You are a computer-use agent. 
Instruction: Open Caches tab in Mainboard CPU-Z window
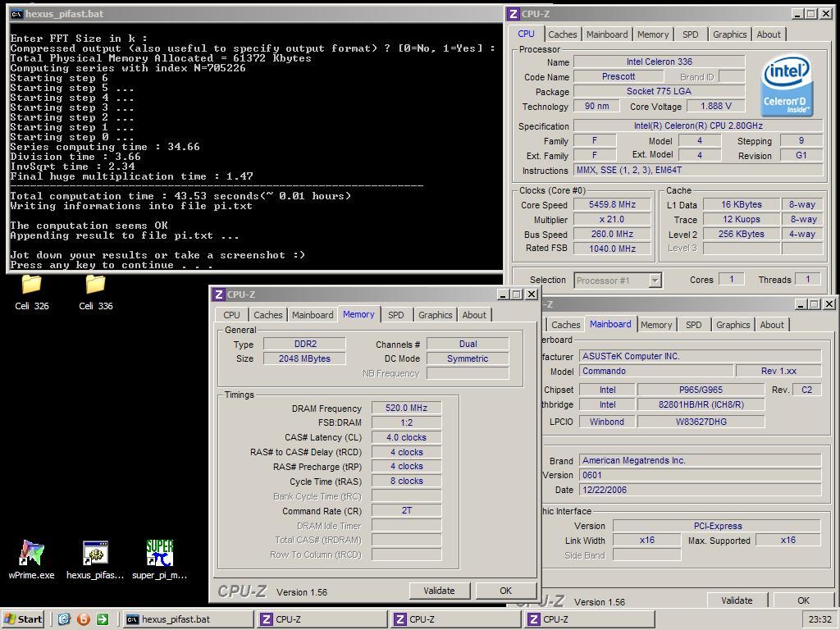566,325
